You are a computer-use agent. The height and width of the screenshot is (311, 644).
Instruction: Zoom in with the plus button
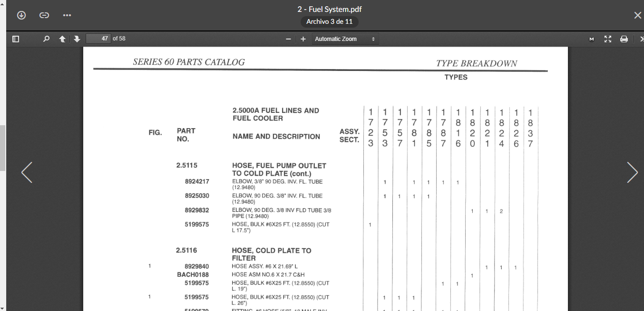tap(303, 39)
